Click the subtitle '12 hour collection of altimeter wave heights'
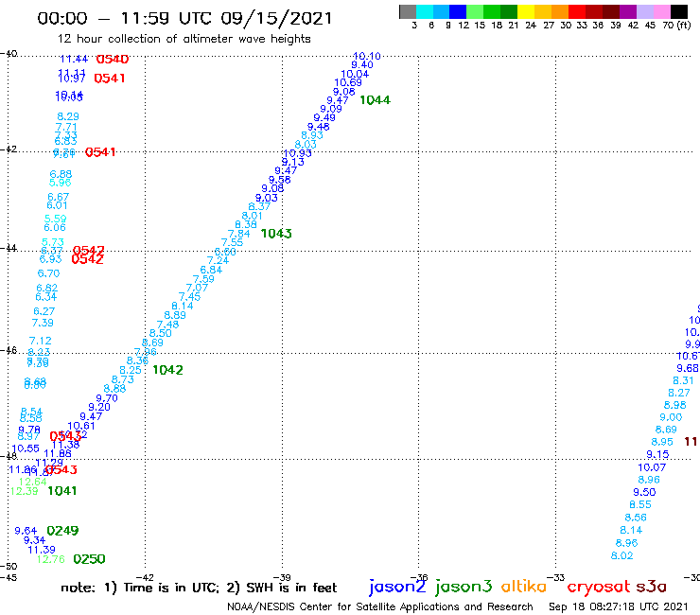This screenshot has height=615, width=700. coord(184,39)
